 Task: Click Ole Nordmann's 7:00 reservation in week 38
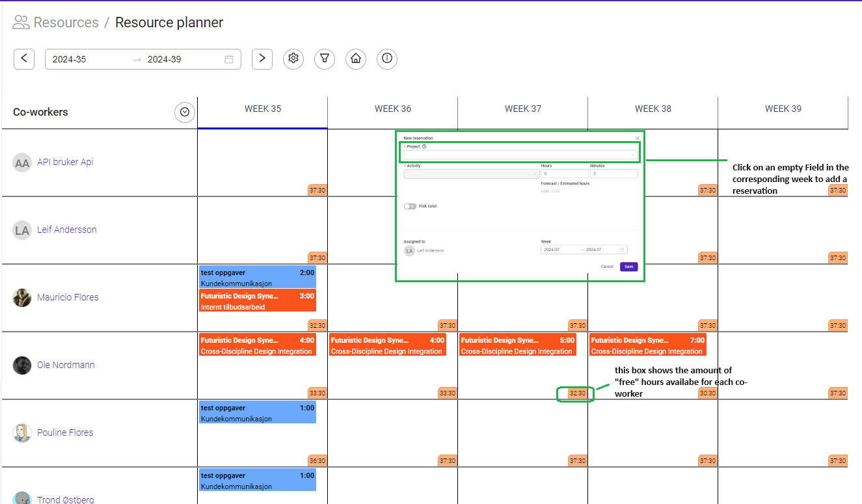click(647, 345)
